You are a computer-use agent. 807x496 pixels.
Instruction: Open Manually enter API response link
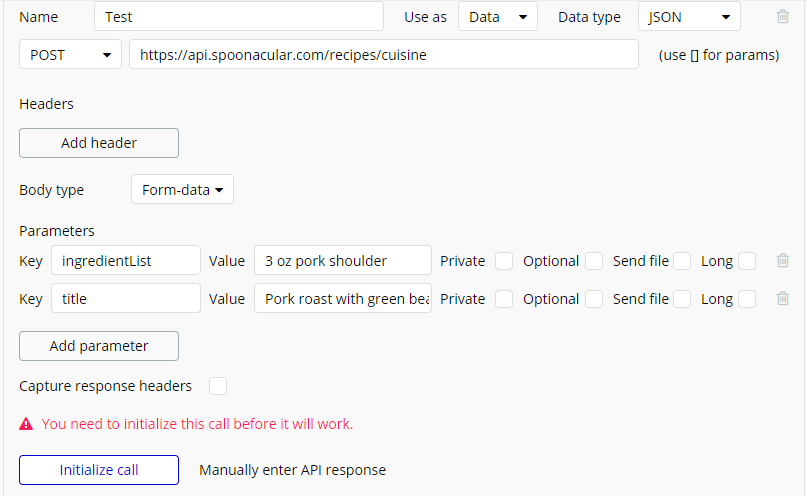point(292,470)
